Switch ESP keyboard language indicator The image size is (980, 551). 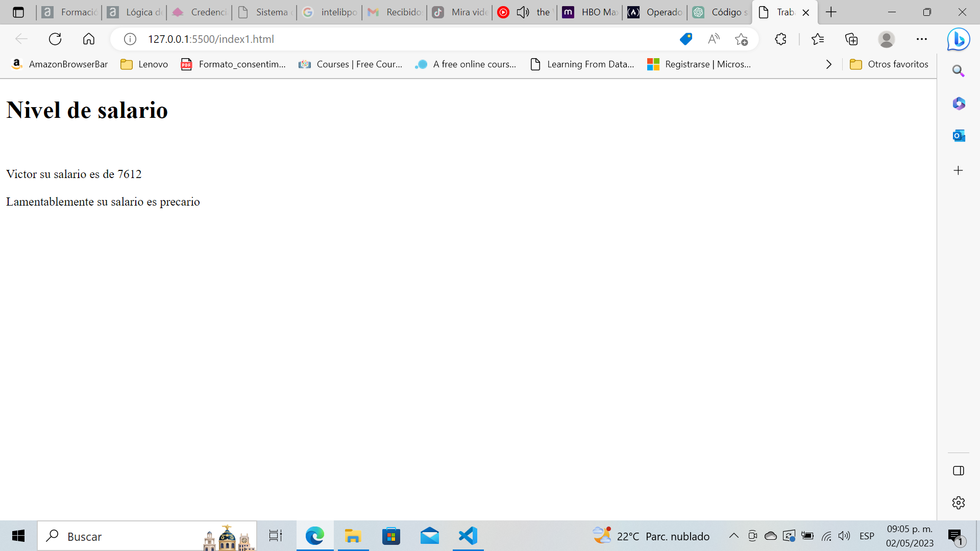click(x=867, y=536)
